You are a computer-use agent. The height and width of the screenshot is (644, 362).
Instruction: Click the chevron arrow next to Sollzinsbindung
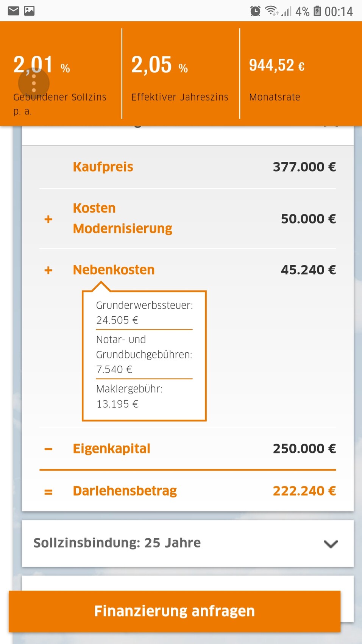tap(331, 544)
